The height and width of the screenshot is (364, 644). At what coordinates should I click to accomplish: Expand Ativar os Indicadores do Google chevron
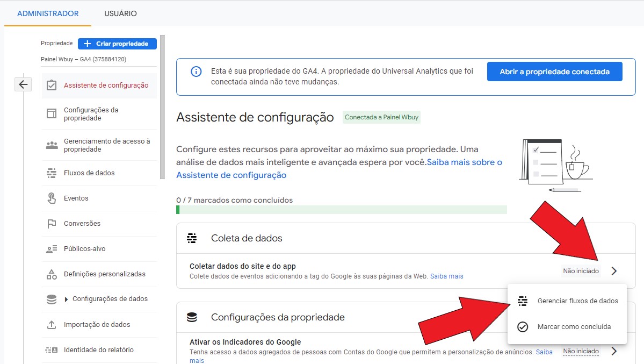pos(614,351)
